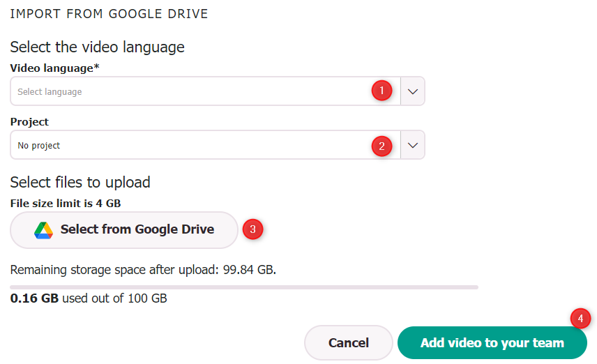This screenshot has width=597, height=364.
Task: Click the Select the video language heading
Action: click(97, 47)
